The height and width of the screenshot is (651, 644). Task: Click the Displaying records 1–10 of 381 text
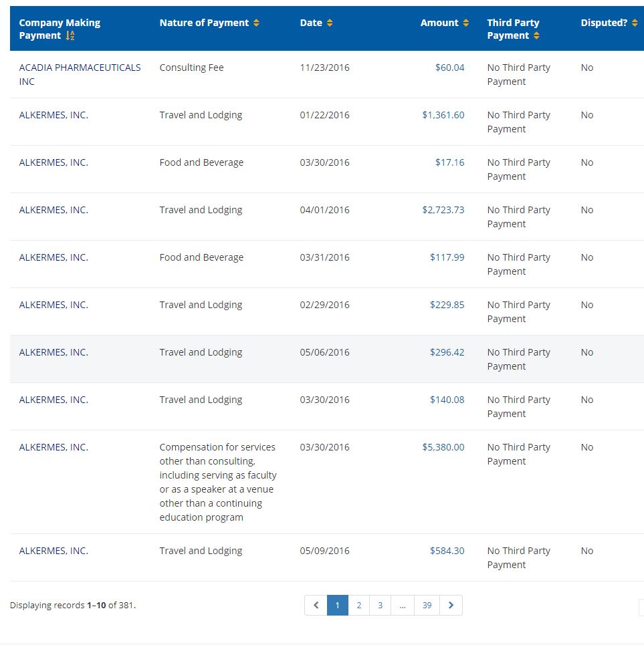click(x=73, y=606)
